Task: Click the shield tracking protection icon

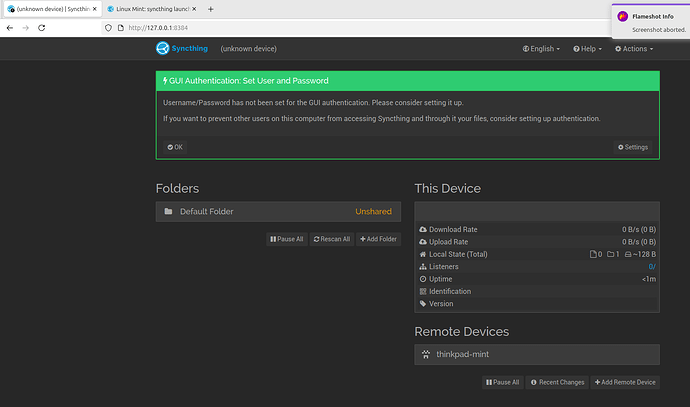Action: (x=108, y=28)
